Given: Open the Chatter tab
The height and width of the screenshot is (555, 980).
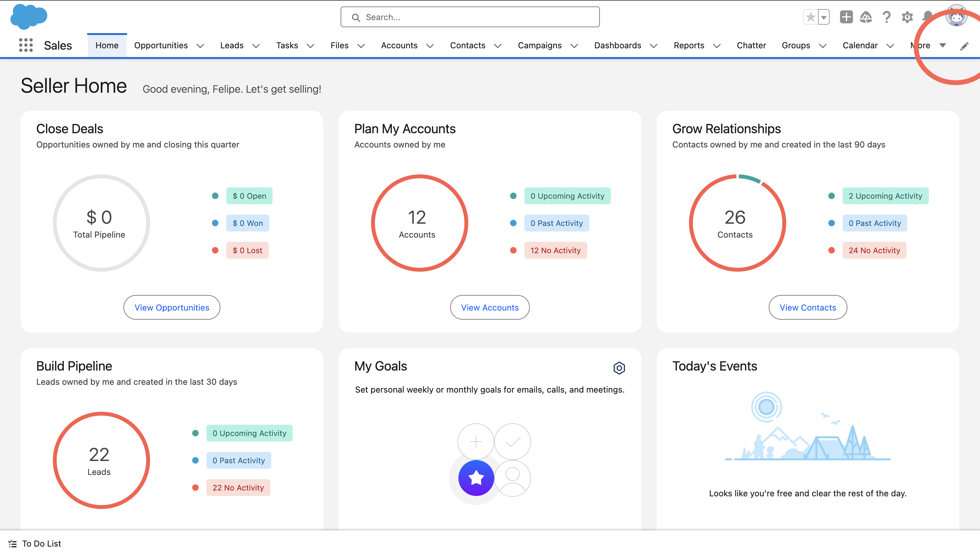Looking at the screenshot, I should coord(751,45).
